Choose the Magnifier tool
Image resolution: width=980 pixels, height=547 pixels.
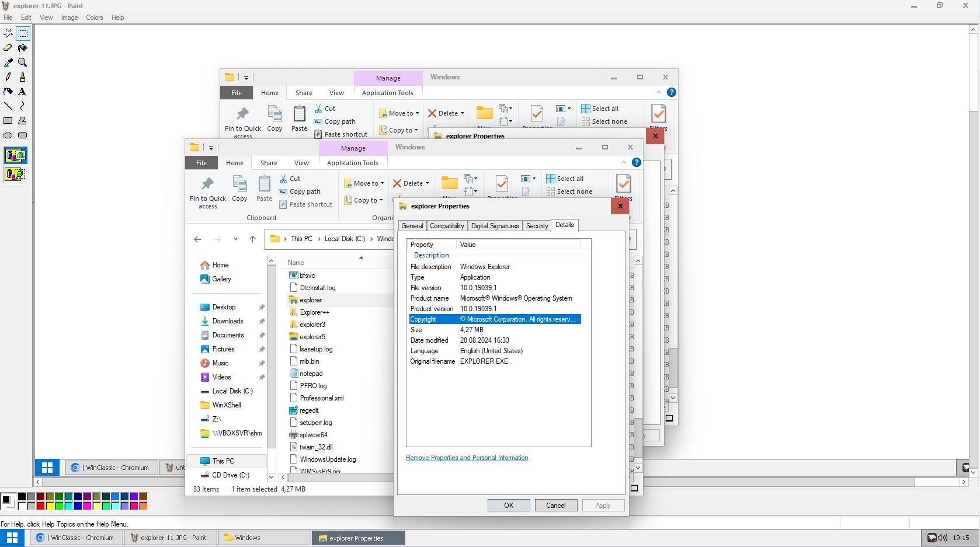pyautogui.click(x=23, y=62)
